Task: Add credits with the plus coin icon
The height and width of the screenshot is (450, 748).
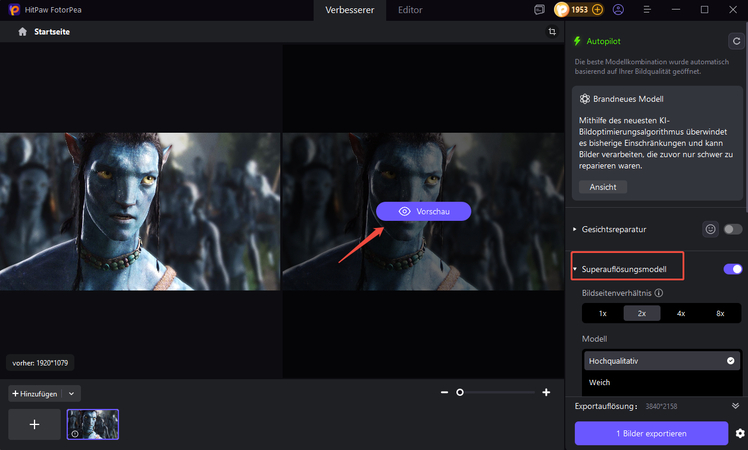Action: [x=597, y=10]
